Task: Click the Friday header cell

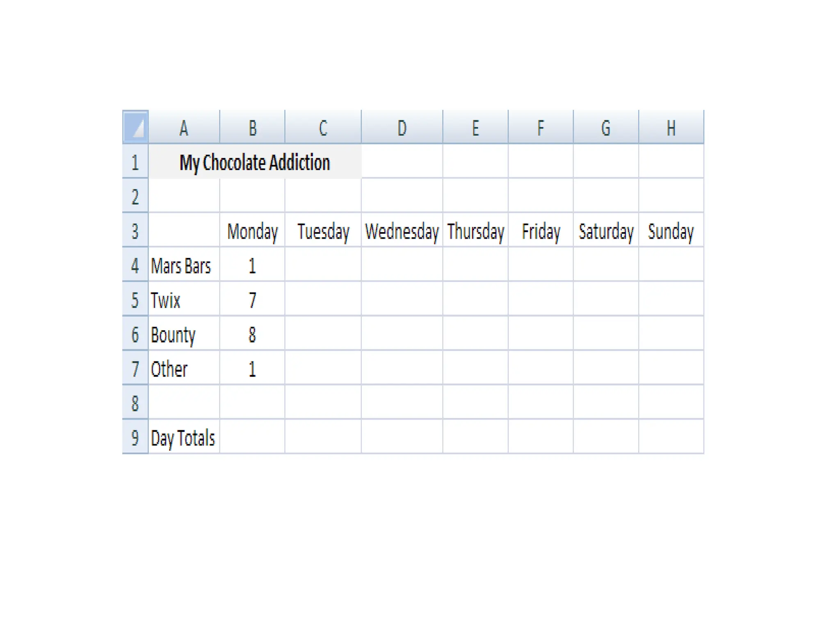Action: [x=541, y=231]
